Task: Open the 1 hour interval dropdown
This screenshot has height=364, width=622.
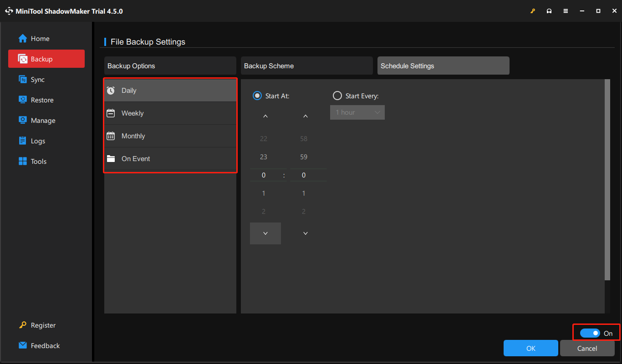Action: (357, 112)
